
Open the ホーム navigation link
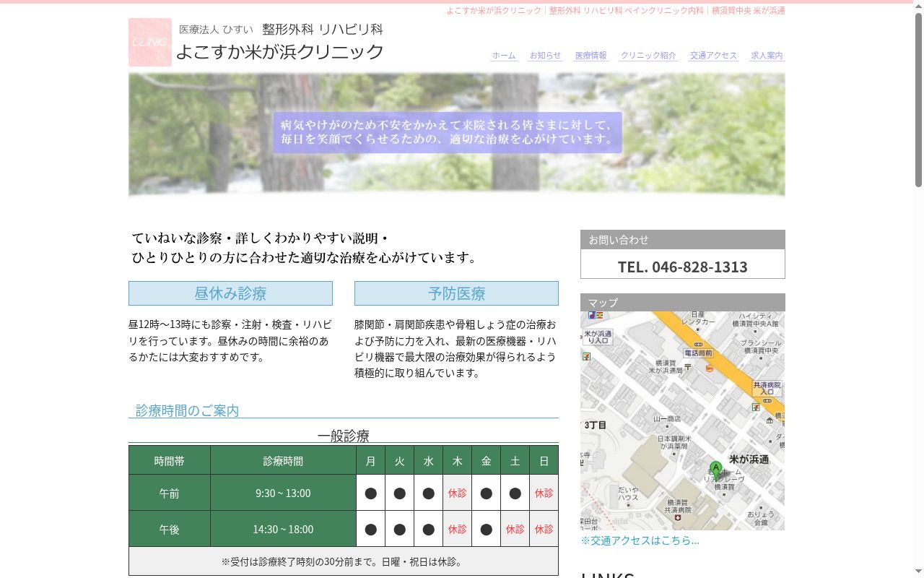(x=504, y=56)
